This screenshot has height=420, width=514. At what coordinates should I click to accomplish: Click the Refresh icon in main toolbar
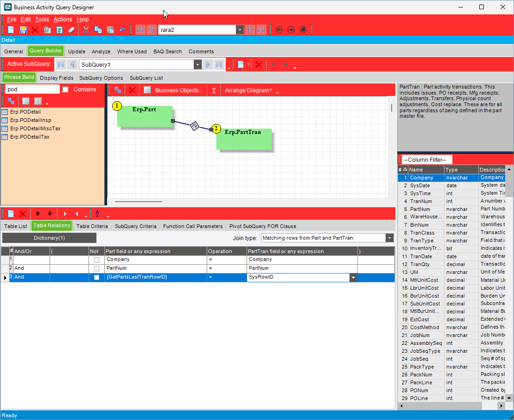[x=59, y=30]
